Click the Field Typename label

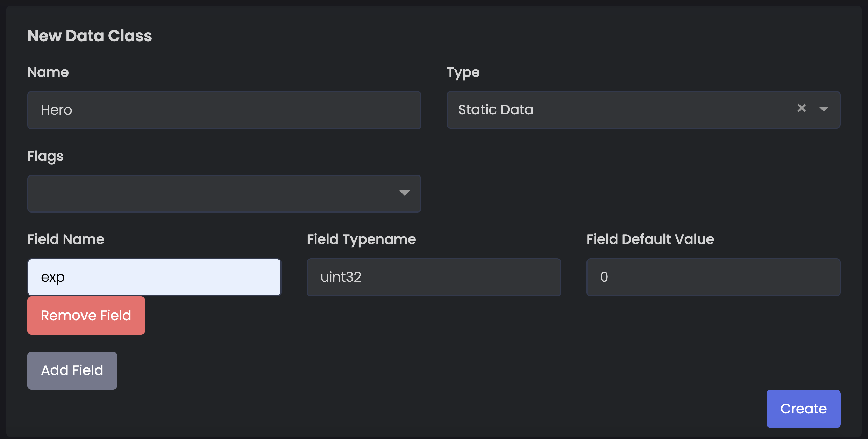[x=361, y=240]
